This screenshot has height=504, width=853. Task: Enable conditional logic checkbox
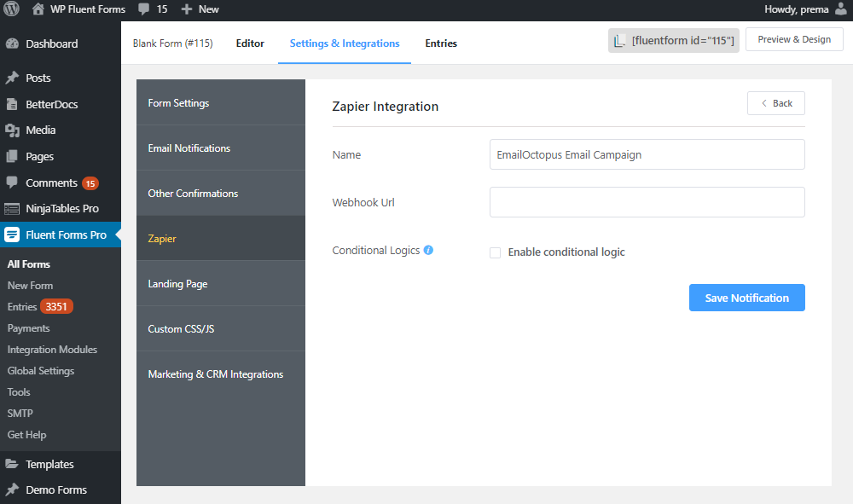[x=495, y=252]
